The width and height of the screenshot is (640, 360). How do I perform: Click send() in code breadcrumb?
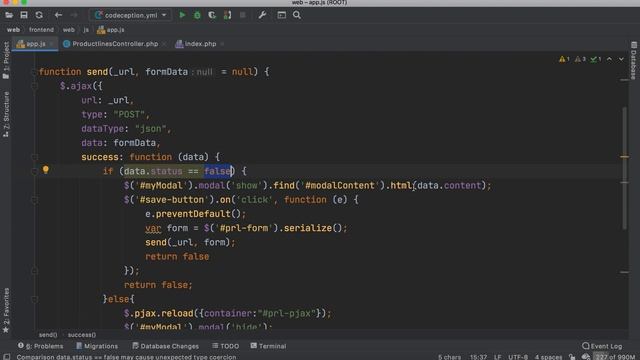tap(48, 335)
